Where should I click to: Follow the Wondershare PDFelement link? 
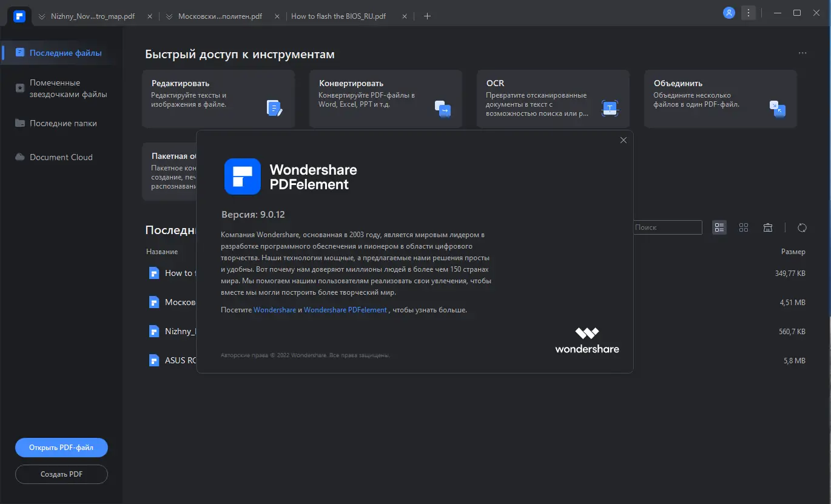345,309
